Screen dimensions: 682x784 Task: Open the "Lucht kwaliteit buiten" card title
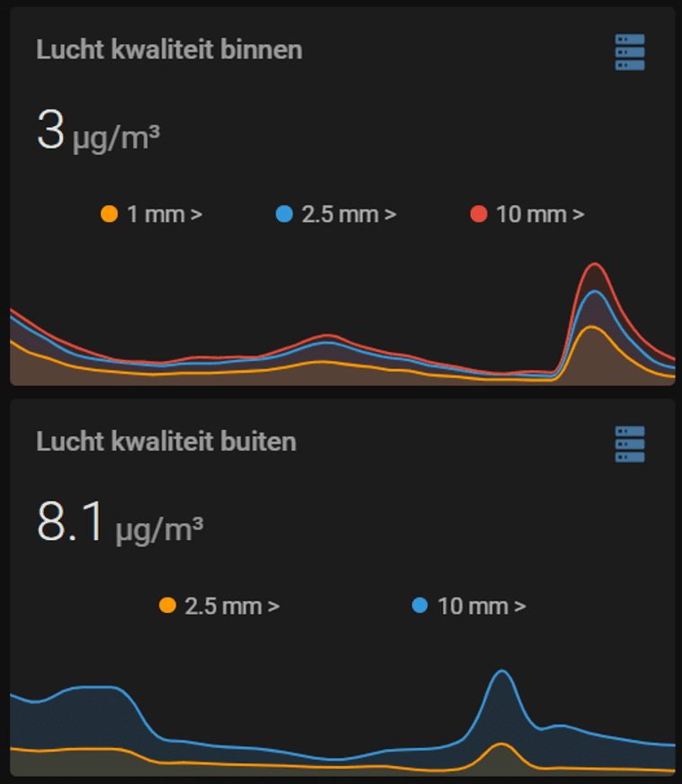166,441
